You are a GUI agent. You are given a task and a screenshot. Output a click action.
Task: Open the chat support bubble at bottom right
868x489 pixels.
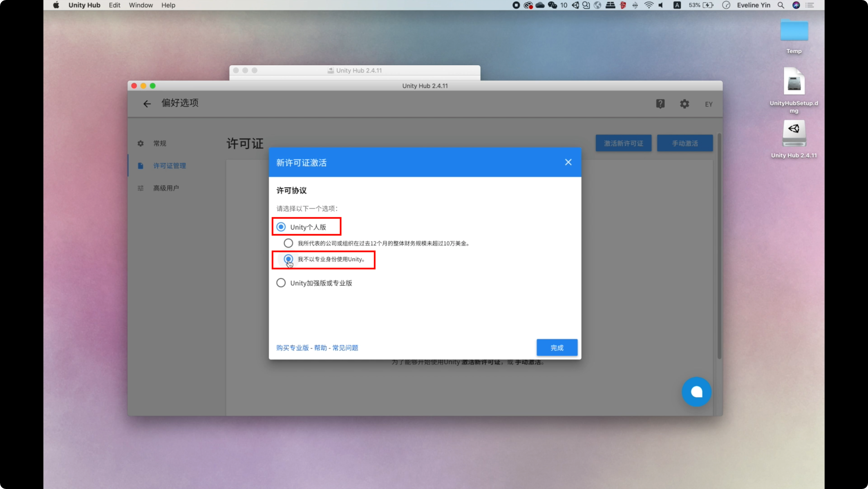(x=697, y=391)
